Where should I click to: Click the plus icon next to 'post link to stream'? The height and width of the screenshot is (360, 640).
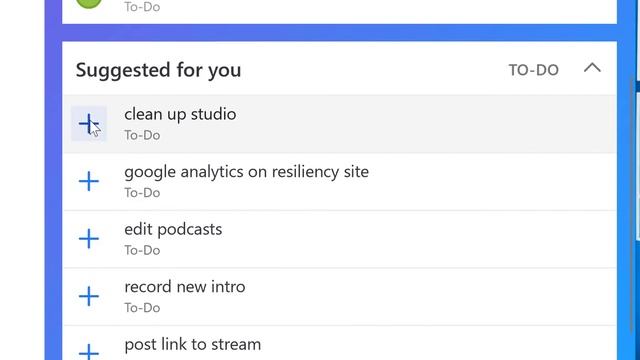pos(89,352)
